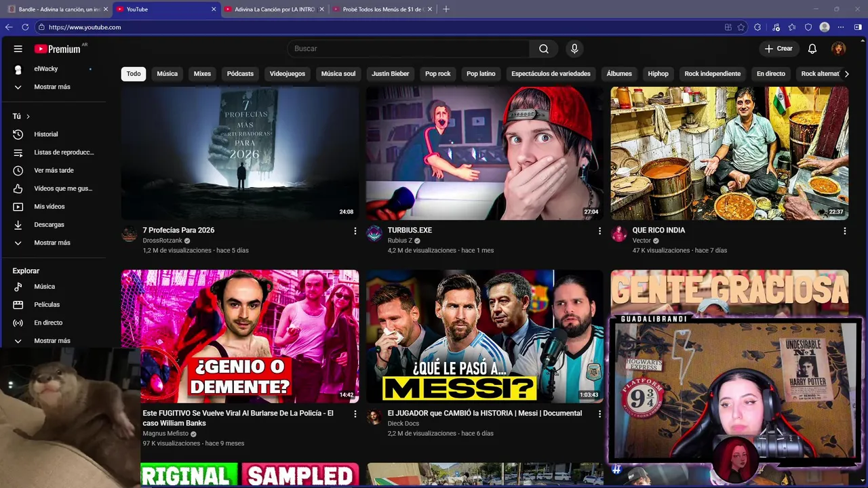Play the 7 Profecías 2026 thumbnail
The width and height of the screenshot is (868, 488).
pos(240,153)
